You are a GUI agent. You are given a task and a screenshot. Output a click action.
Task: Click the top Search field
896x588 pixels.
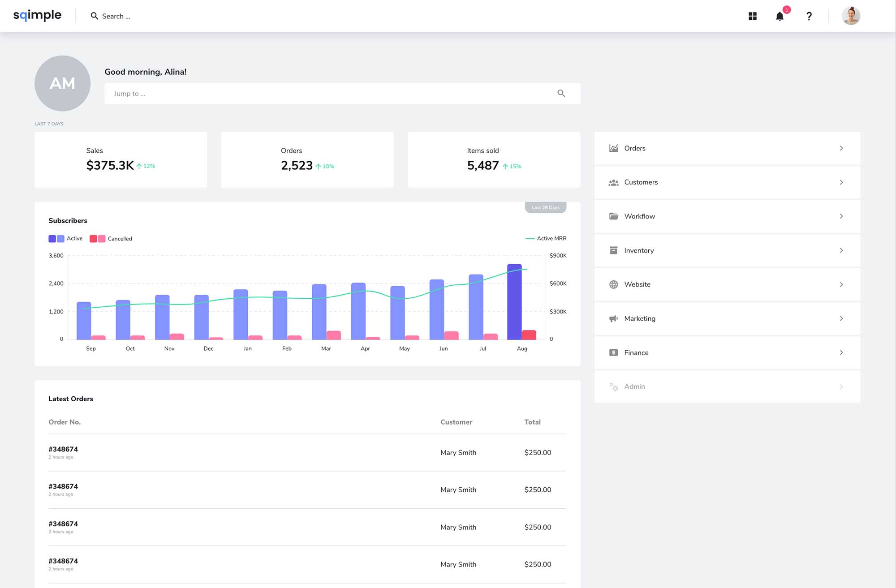[x=116, y=16]
